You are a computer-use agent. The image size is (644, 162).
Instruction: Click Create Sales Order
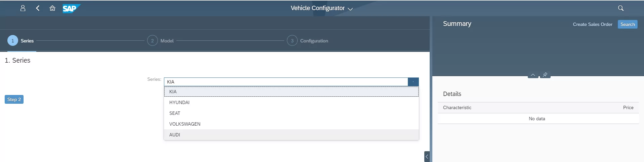592,24
